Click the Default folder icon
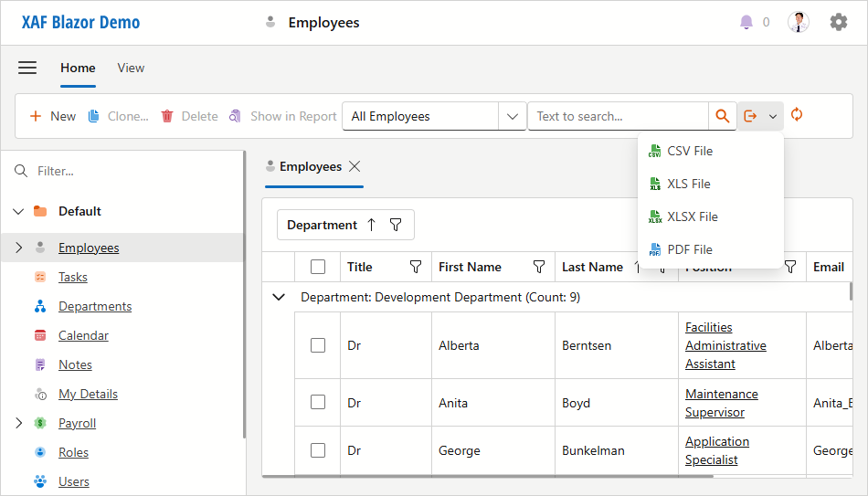The height and width of the screenshot is (496, 868). [40, 211]
